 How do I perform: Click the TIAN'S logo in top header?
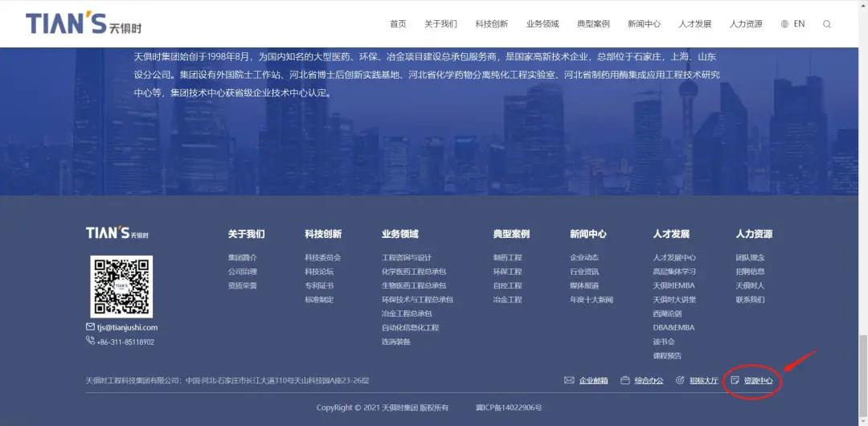click(84, 23)
